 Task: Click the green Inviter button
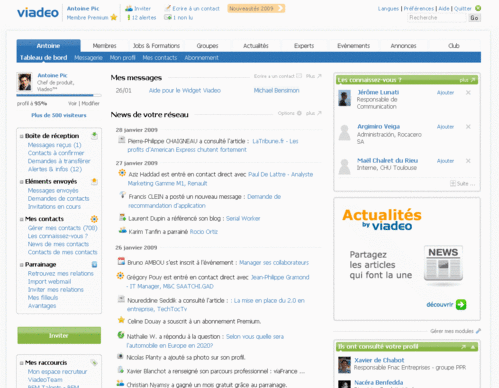(x=59, y=335)
